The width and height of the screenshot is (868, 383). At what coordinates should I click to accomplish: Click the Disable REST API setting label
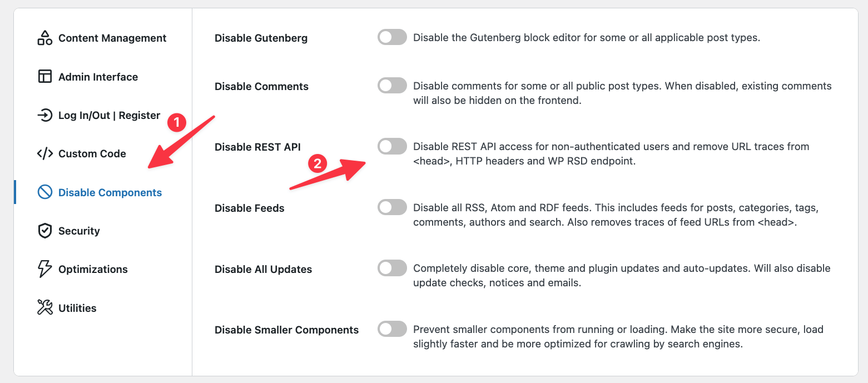coord(257,147)
